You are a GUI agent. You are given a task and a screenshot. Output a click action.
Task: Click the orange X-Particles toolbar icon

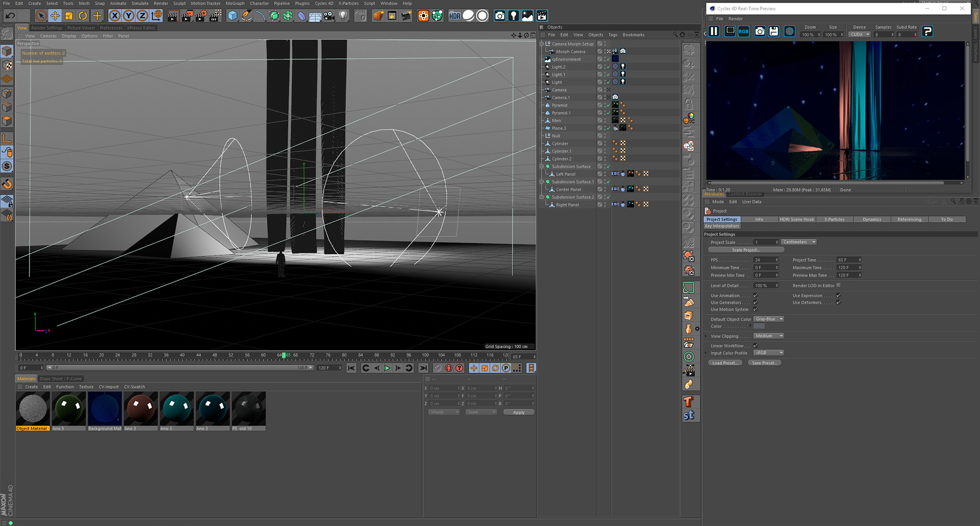[x=424, y=16]
